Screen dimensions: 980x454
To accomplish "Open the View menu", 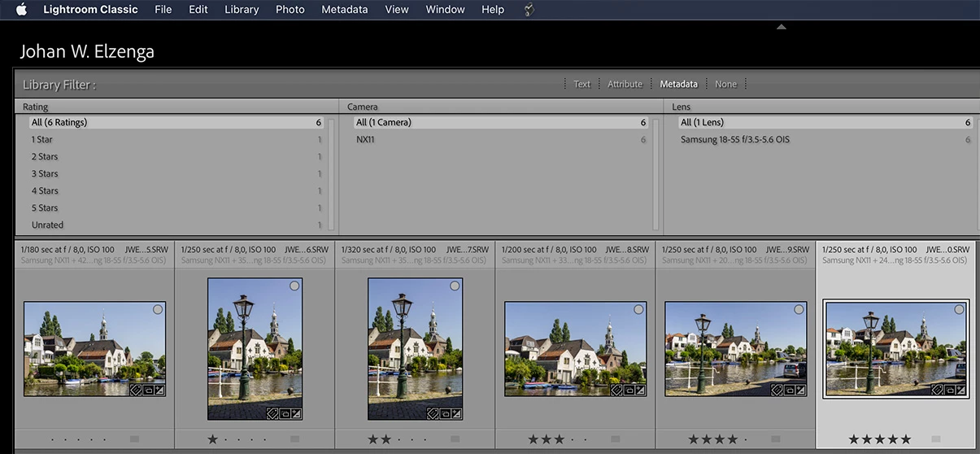I will 397,10.
